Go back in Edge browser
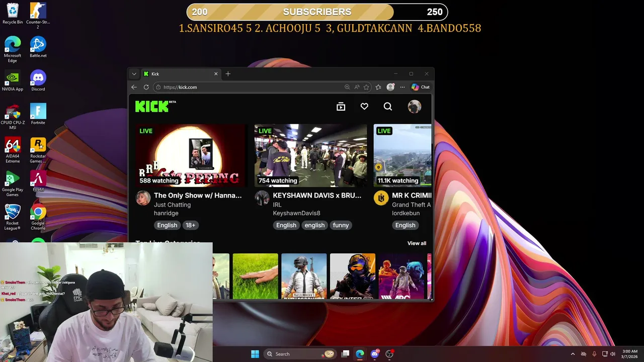 [134, 87]
